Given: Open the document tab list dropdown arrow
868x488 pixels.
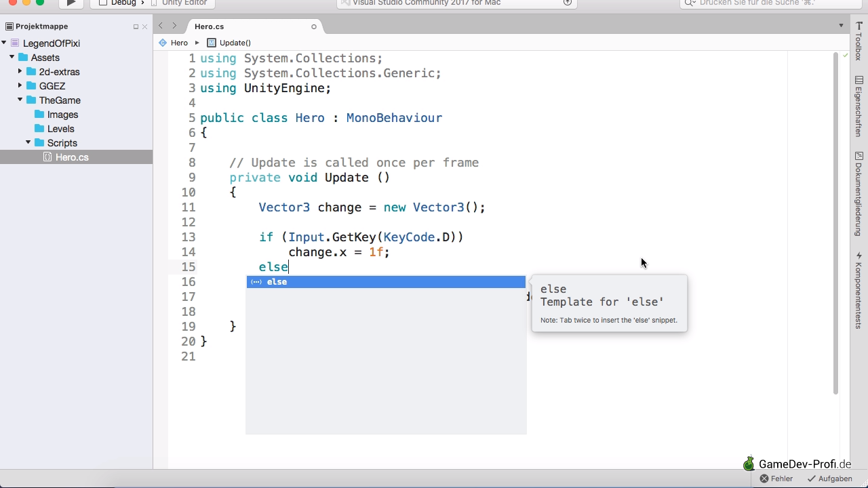Looking at the screenshot, I should pos(841,26).
